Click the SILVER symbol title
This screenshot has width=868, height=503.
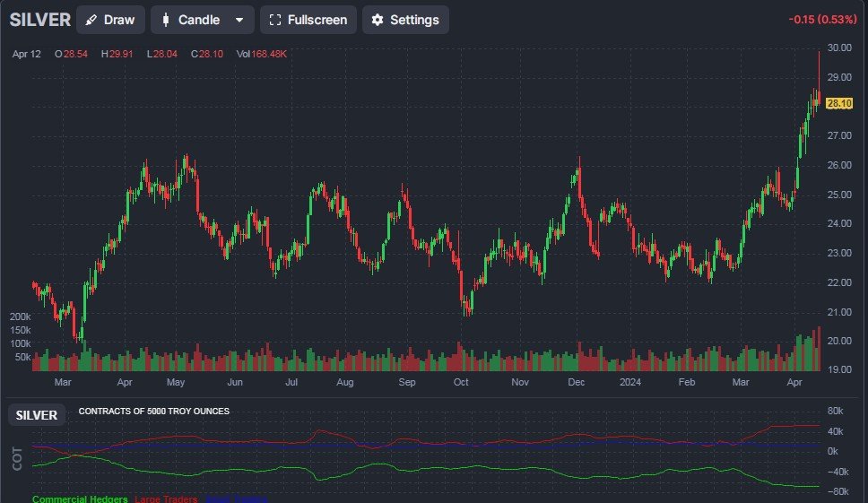(x=39, y=20)
